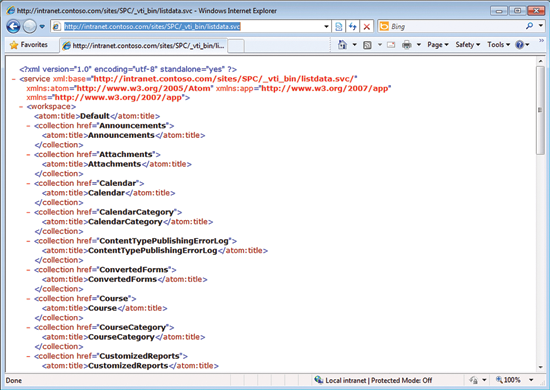This screenshot has height=390, width=550.
Task: Open the Favorites star button
Action: 29,45
